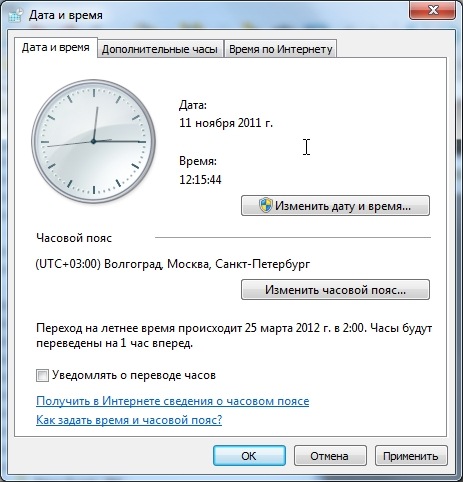Switch to the 'Время по Интернету' tab
Screen dimensions: 463x482
tap(281, 49)
